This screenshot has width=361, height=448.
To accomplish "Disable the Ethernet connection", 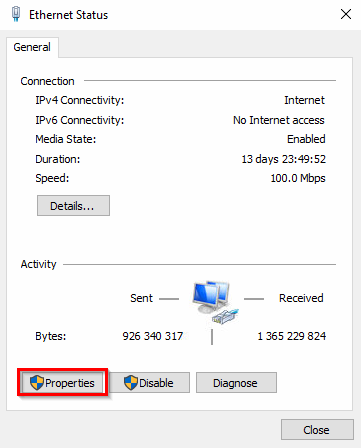I will (x=149, y=383).
